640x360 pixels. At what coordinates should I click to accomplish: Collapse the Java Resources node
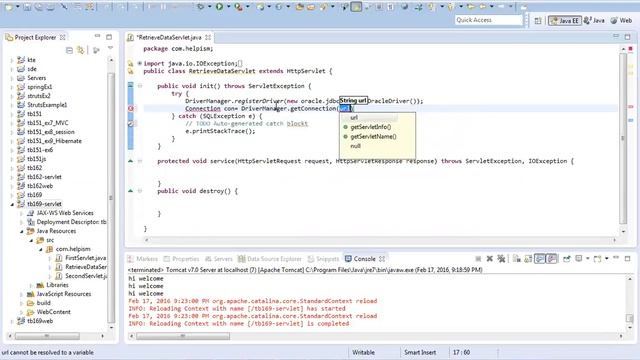click(22, 231)
